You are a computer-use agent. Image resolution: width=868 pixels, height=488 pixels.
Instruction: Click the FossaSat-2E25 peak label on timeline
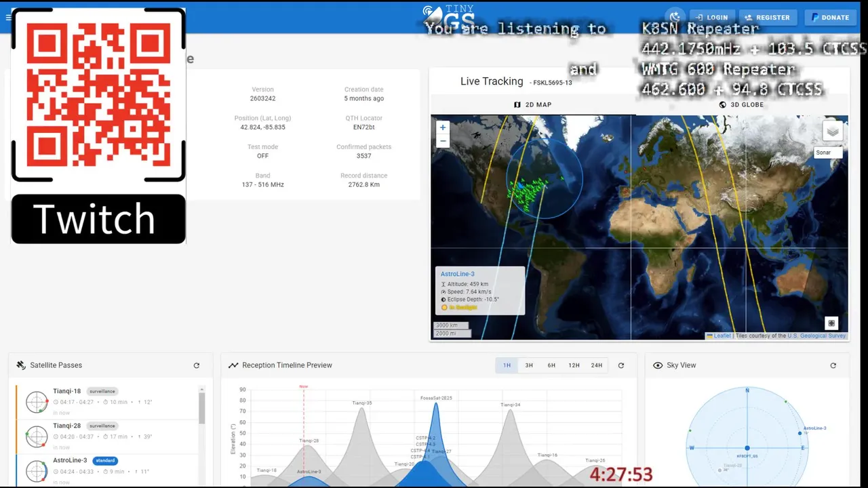(x=436, y=398)
